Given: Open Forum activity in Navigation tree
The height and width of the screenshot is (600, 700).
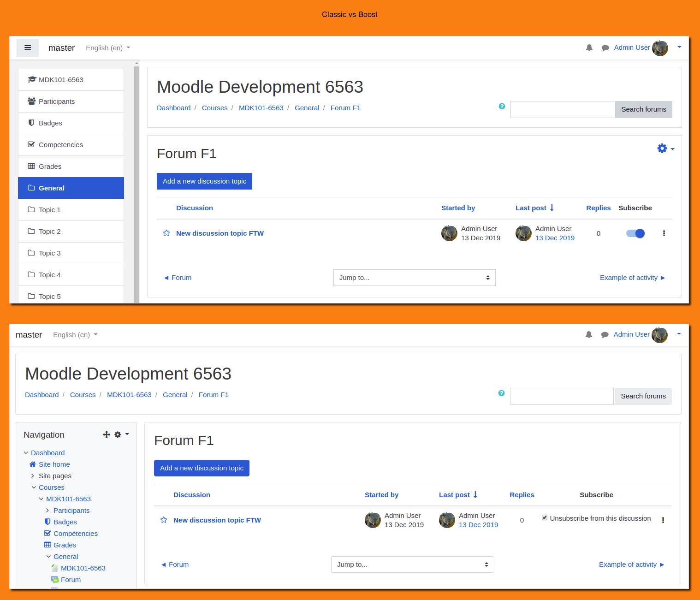Looking at the screenshot, I should 71,580.
